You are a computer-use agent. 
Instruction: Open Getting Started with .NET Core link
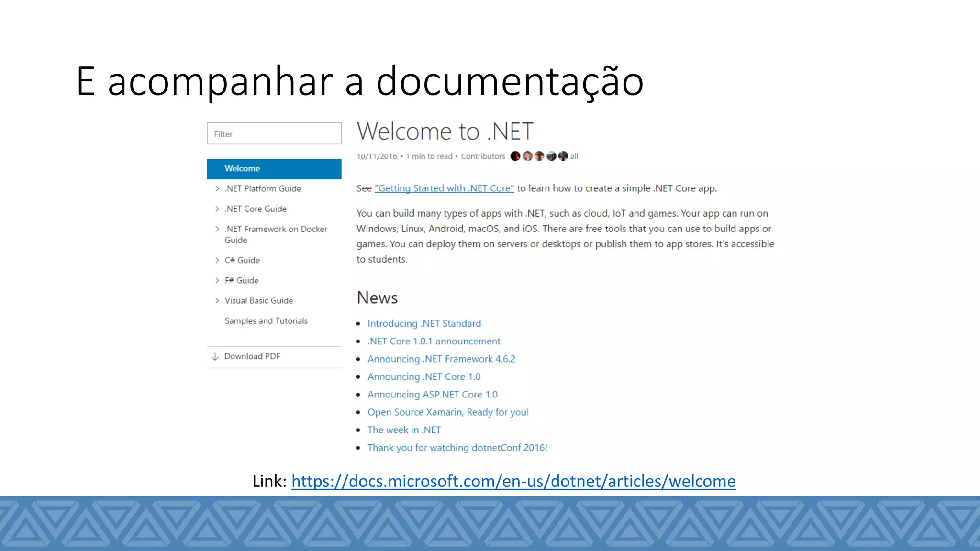coord(444,188)
